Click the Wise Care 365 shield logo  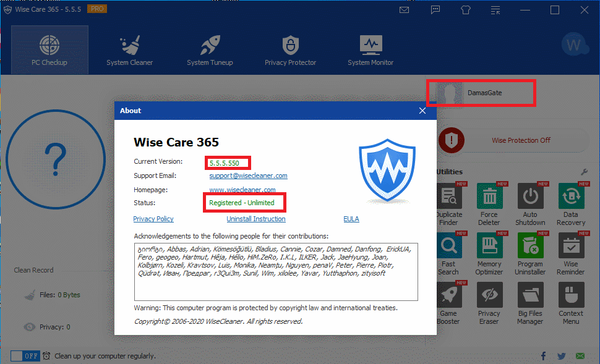coord(387,171)
